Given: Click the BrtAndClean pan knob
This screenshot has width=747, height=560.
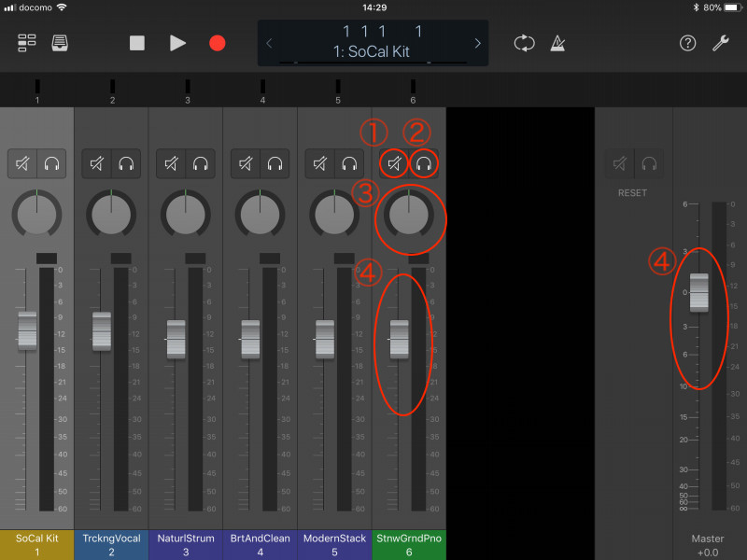Looking at the screenshot, I should point(260,214).
